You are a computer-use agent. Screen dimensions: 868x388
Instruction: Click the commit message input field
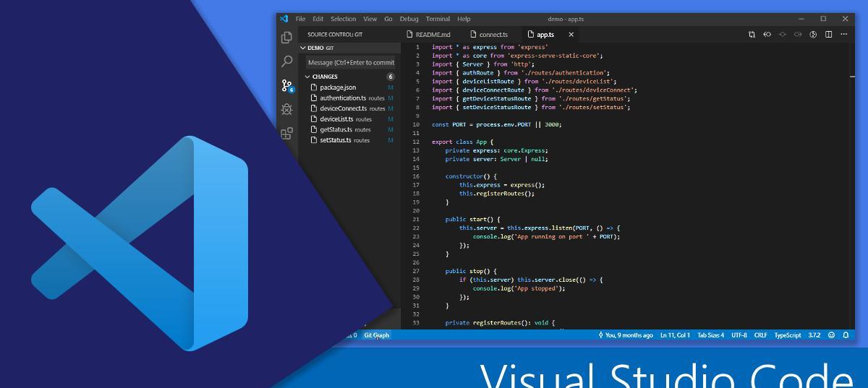coord(350,62)
